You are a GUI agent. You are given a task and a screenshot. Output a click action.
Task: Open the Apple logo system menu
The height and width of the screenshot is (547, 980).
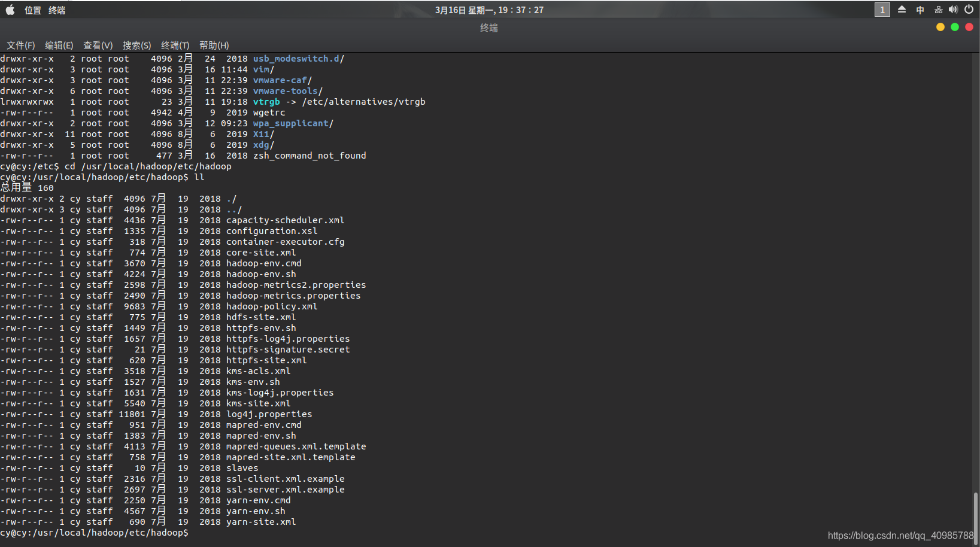point(10,10)
